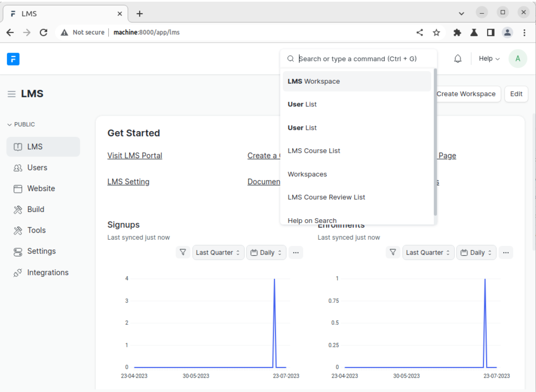Select LMS Course Review List result
Screen dimensions: 536x392
pos(326,197)
